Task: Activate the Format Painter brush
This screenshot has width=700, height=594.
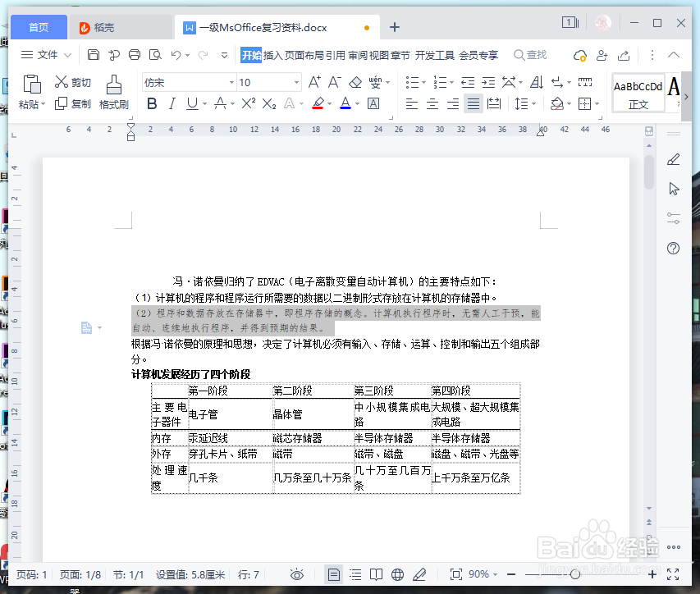Action: (x=114, y=85)
